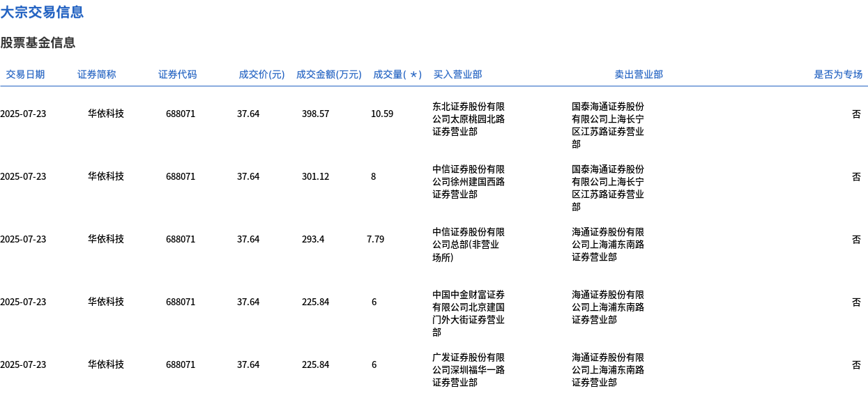
Task: Click the 买入营业部 column header
Action: pyautogui.click(x=457, y=75)
